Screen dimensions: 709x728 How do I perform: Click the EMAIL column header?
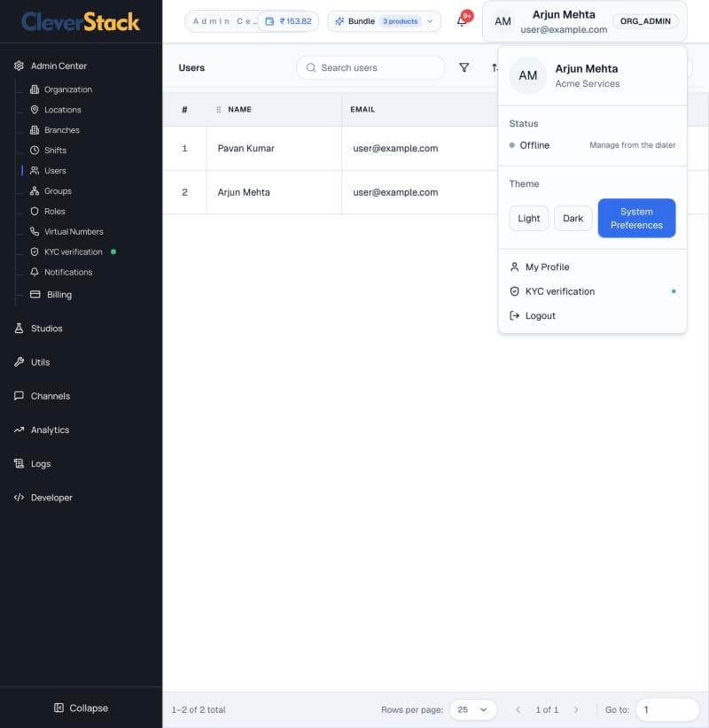pyautogui.click(x=362, y=110)
